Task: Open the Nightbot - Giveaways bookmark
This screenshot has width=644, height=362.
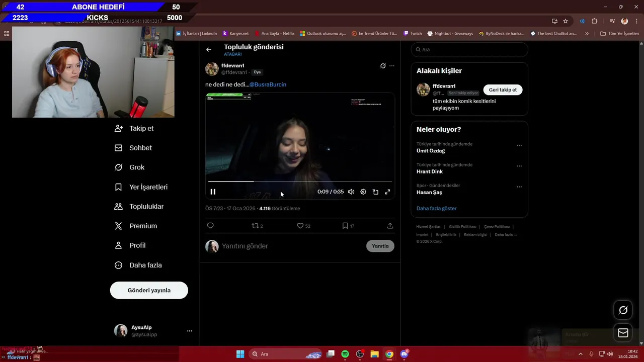Action: pyautogui.click(x=450, y=34)
